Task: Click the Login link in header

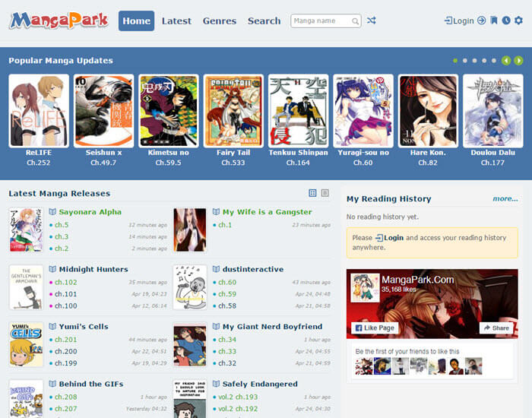Action: click(459, 21)
